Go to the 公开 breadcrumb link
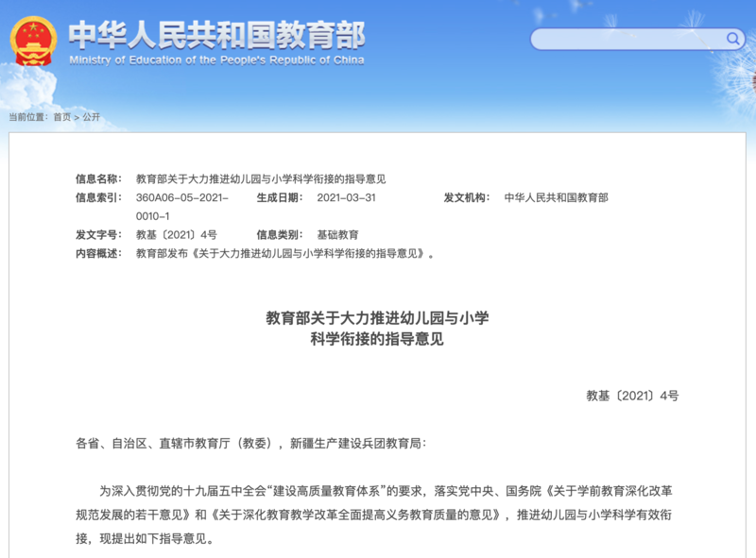756x558 pixels. click(x=91, y=117)
